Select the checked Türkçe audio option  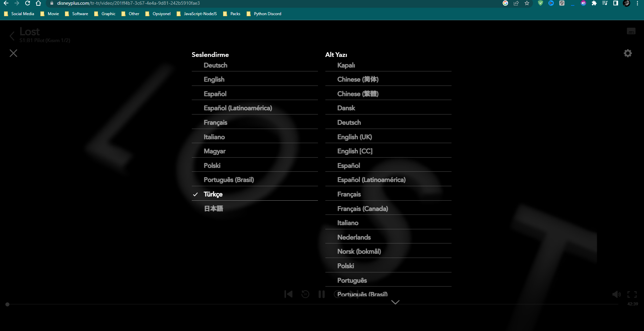click(x=255, y=194)
